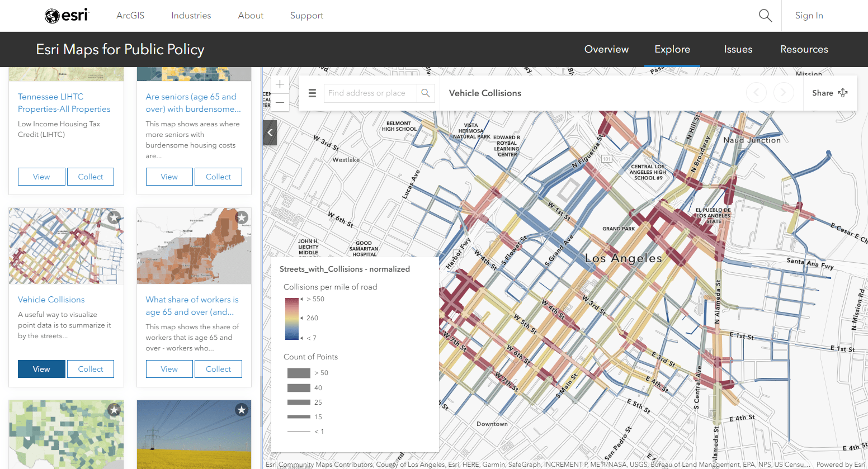Image resolution: width=868 pixels, height=469 pixels.
Task: Collapse the side panel with the left arrow
Action: 270,132
